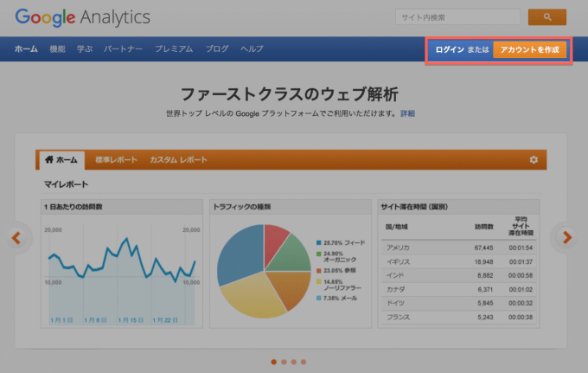Select the second carousel dot
The width and height of the screenshot is (588, 373).
[284, 362]
